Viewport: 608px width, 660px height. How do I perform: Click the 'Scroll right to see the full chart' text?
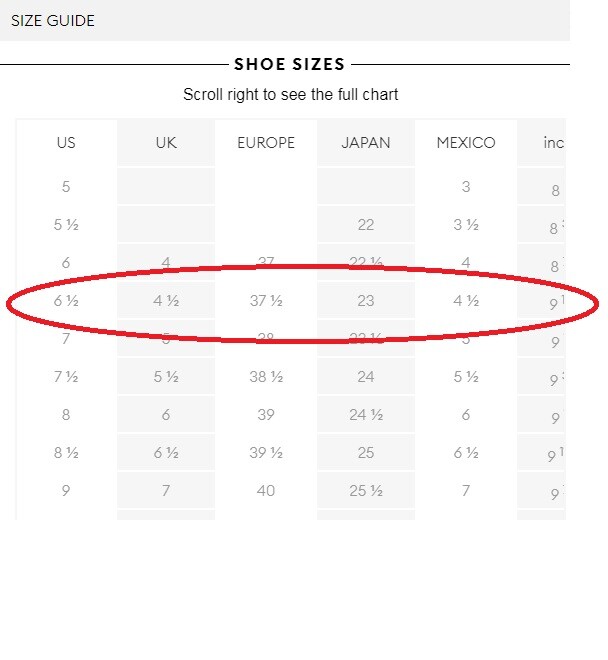coord(290,95)
